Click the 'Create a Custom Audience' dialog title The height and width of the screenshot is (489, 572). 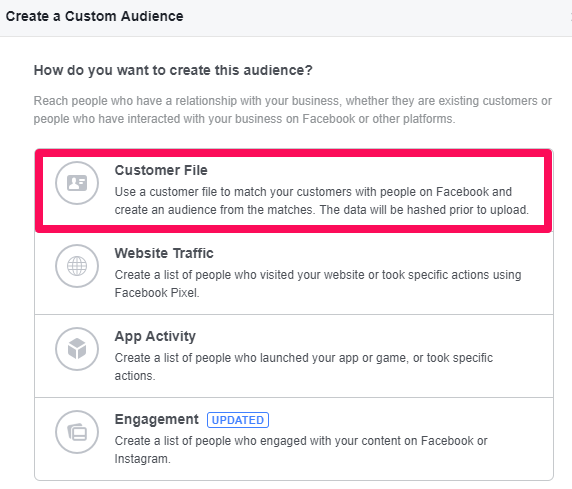tap(94, 16)
